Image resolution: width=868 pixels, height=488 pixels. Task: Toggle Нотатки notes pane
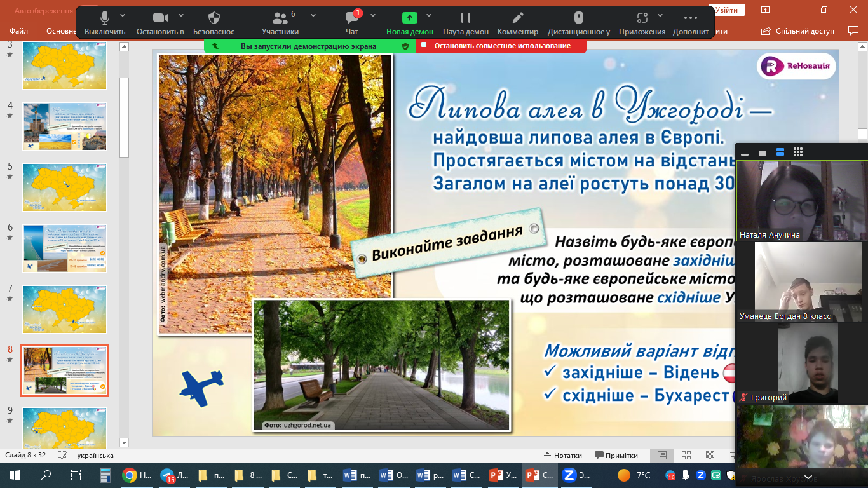point(563,456)
